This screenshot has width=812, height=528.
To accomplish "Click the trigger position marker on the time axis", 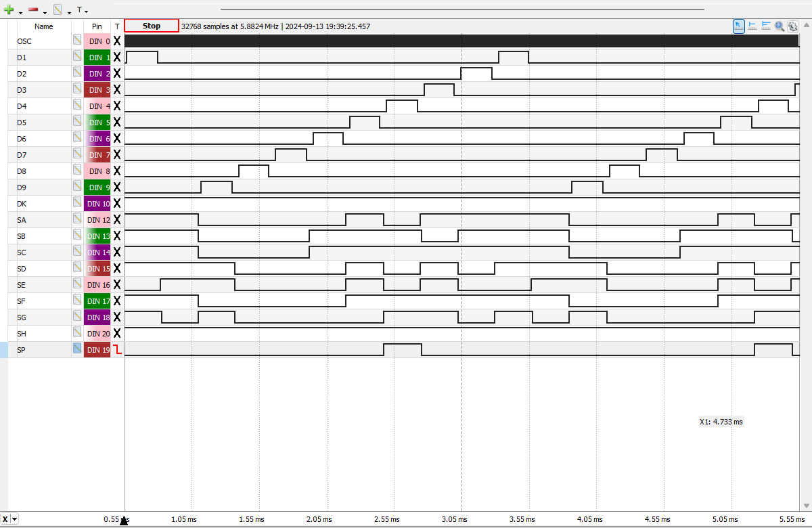I will click(x=124, y=520).
